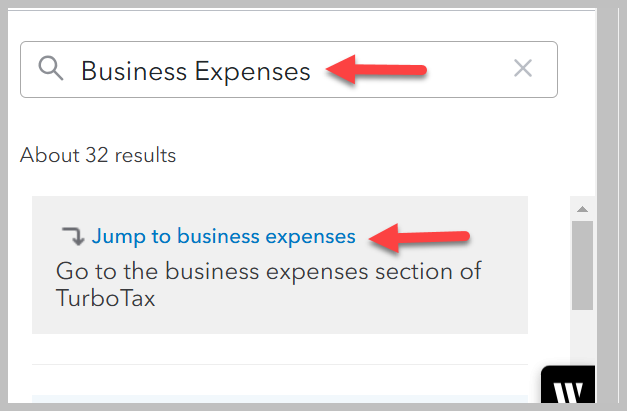
Task: Click the word expenses in the blue link
Action: point(310,237)
